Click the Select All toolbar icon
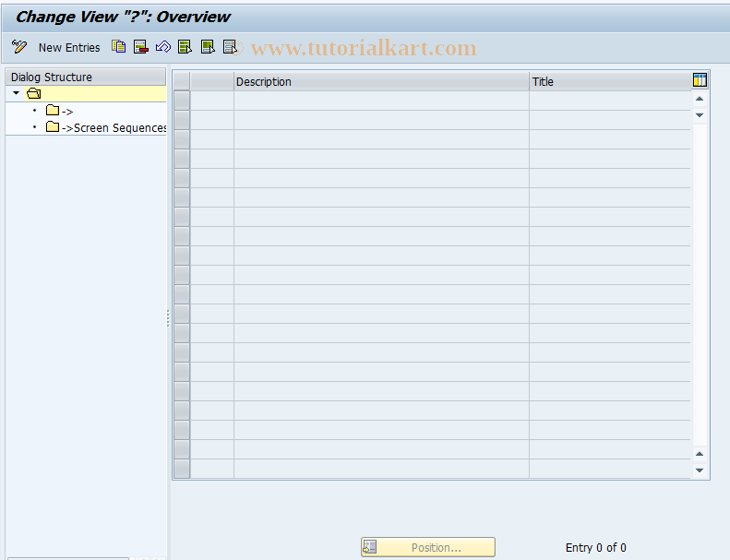Image resolution: width=730 pixels, height=560 pixels. point(185,46)
